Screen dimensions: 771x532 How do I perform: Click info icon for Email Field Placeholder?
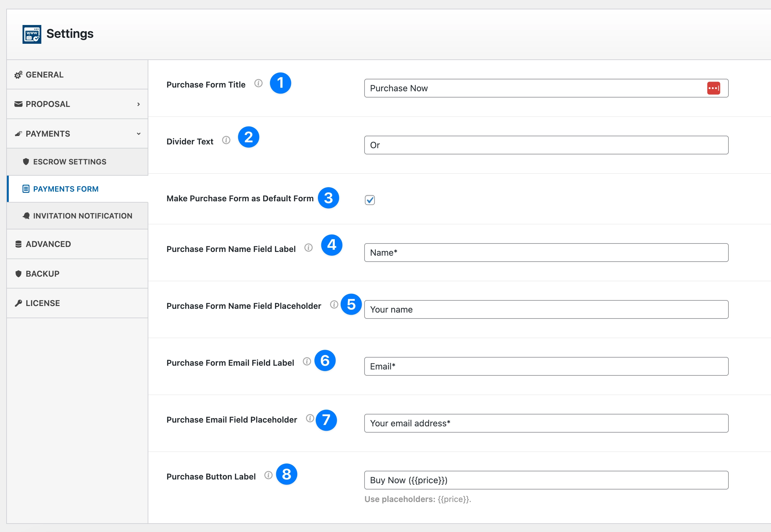[x=310, y=418]
